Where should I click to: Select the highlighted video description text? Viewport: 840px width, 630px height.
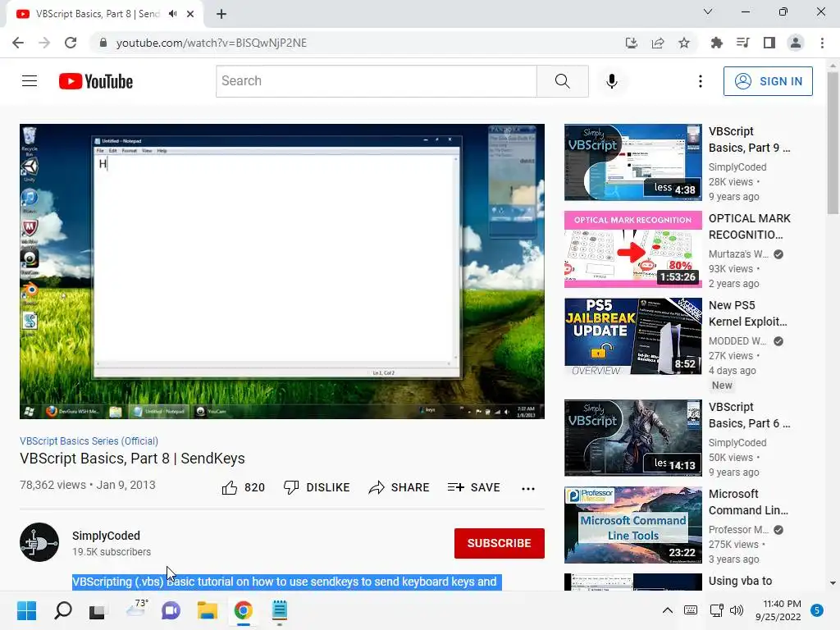287,582
